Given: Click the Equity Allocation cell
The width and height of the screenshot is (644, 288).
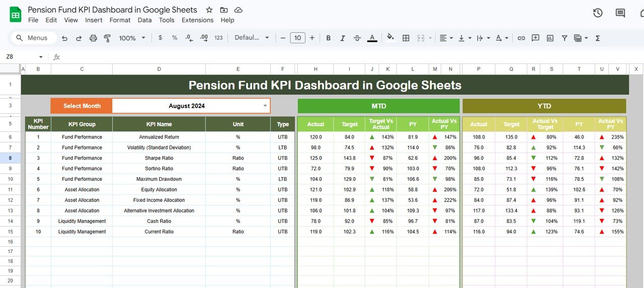Looking at the screenshot, I should [x=159, y=190].
